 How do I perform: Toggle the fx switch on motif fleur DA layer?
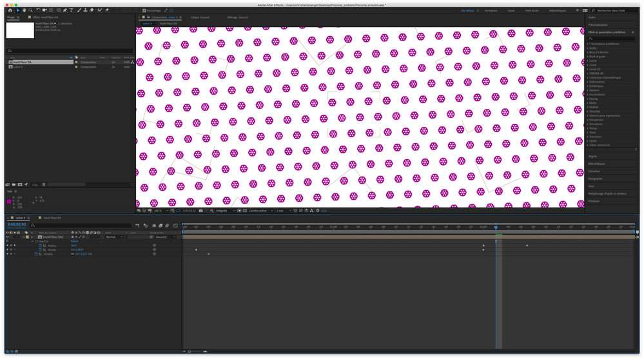click(x=83, y=237)
